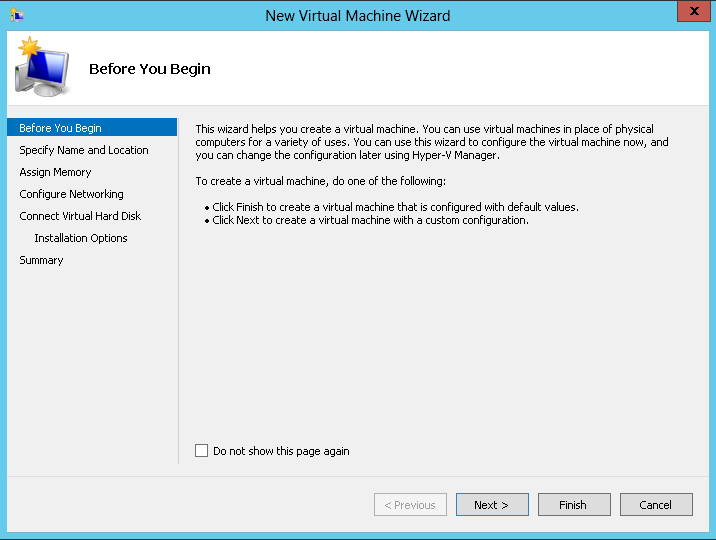Click the large virtual machine computer icon

[42, 67]
